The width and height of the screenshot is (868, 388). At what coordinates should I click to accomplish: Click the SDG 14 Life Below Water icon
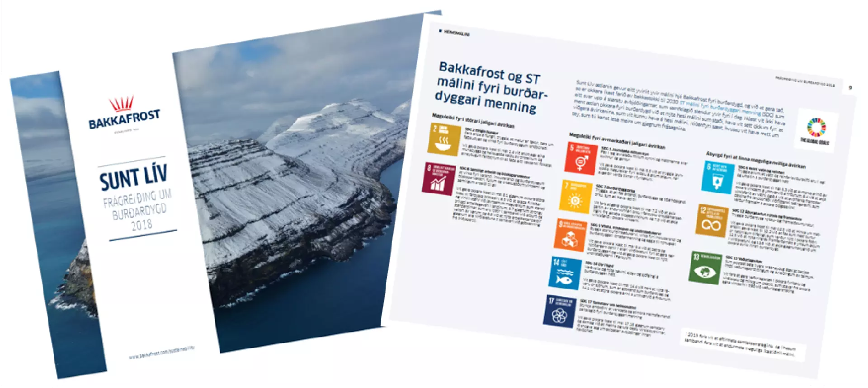click(x=565, y=273)
